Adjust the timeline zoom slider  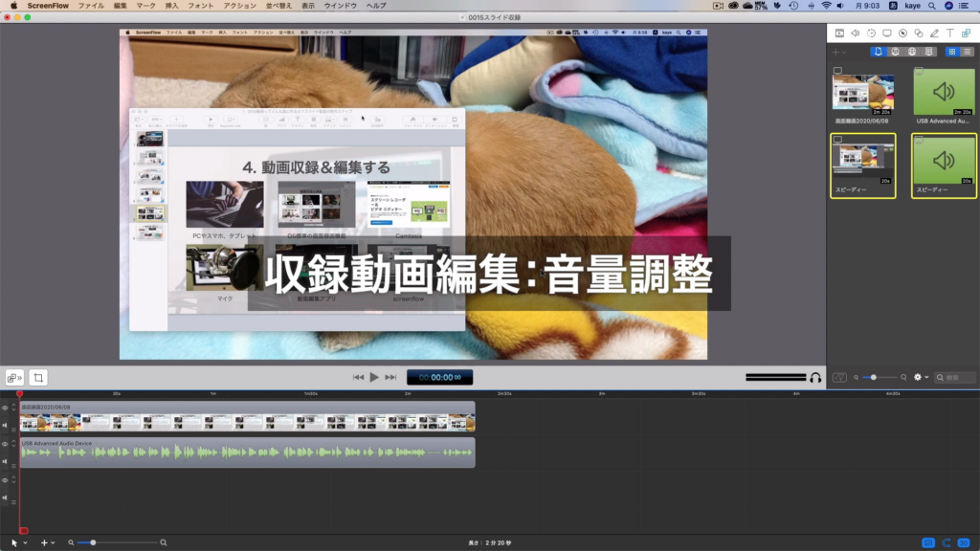pos(93,542)
